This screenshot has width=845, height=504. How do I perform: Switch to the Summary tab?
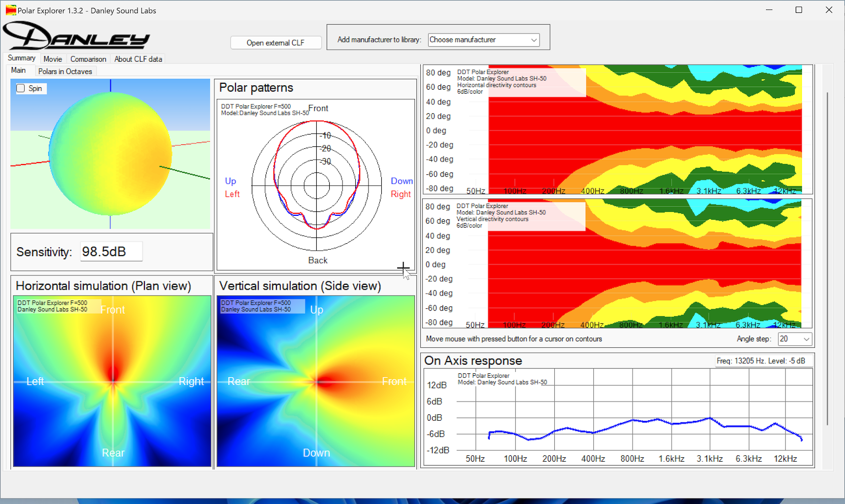coord(21,58)
